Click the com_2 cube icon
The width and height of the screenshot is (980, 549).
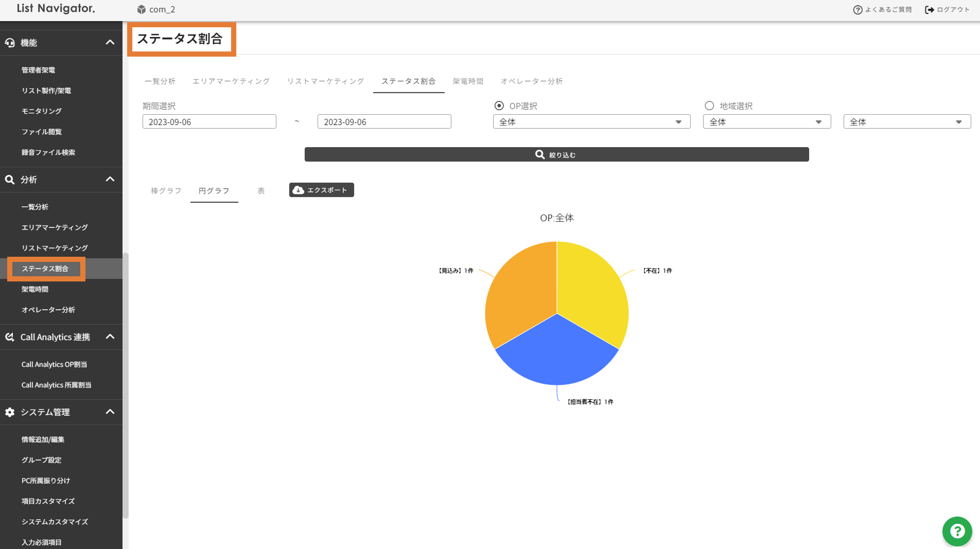(x=142, y=9)
